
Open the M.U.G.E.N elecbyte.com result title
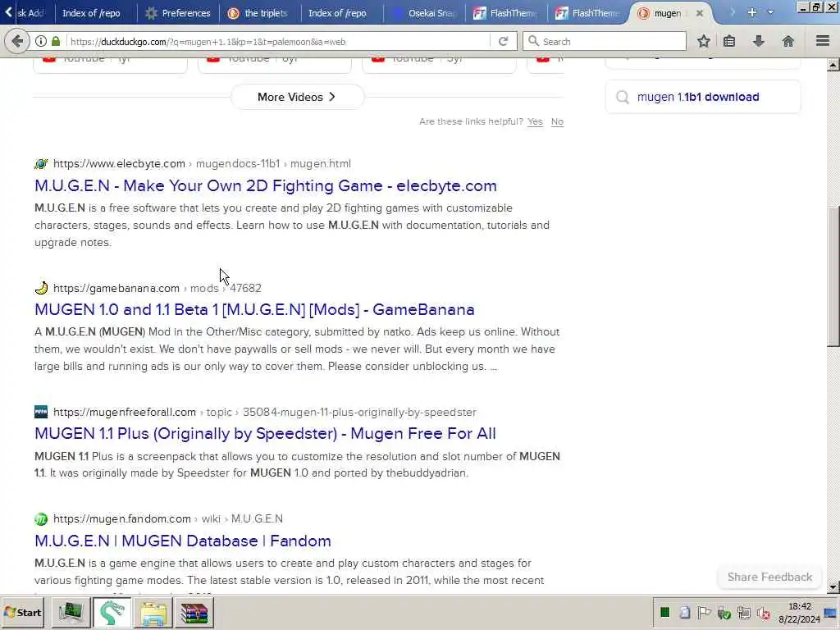(x=266, y=185)
